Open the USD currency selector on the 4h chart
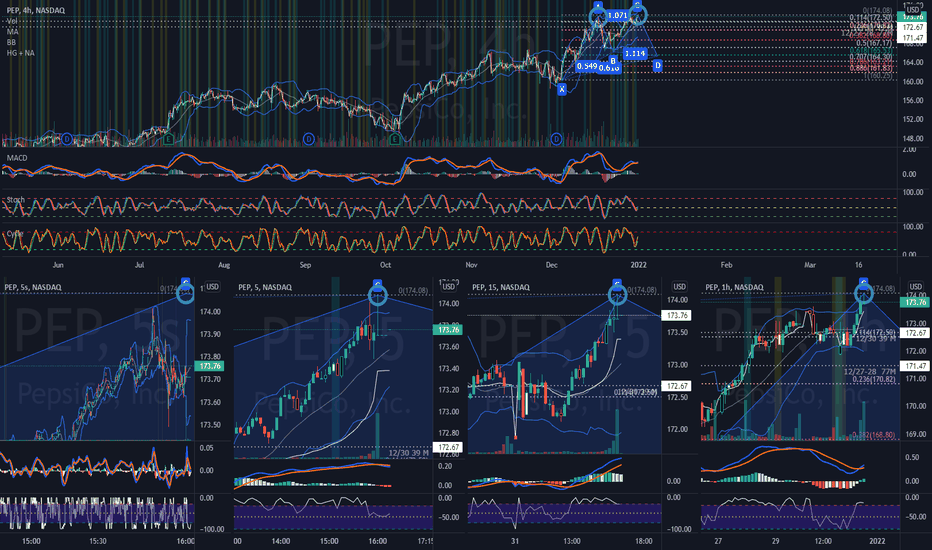 pos(912,10)
